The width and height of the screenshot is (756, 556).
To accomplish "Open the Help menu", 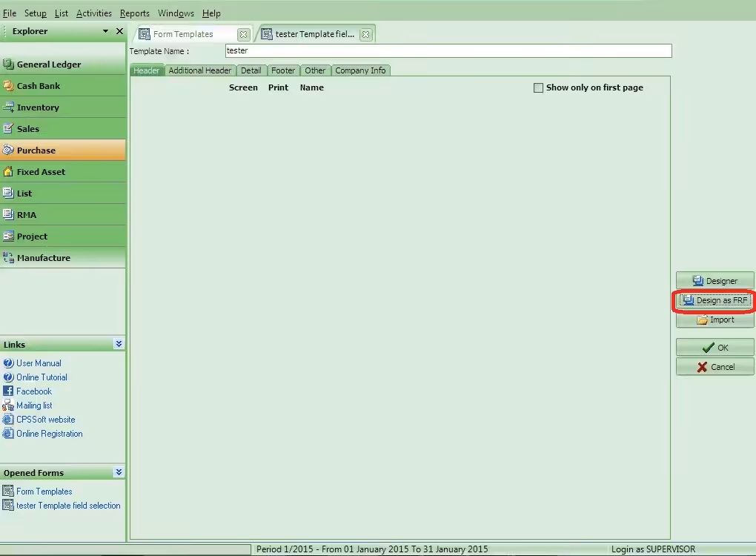I will pos(211,13).
